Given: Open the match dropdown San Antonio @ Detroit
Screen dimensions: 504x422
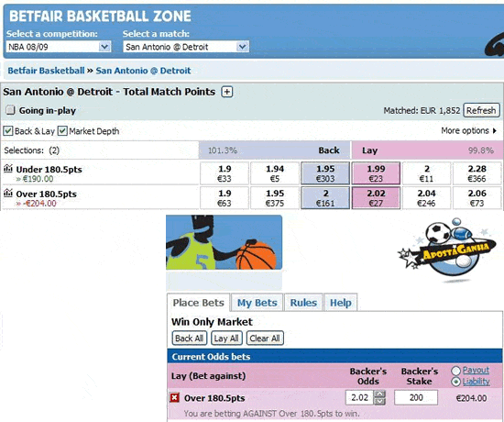Looking at the screenshot, I should pos(186,47).
